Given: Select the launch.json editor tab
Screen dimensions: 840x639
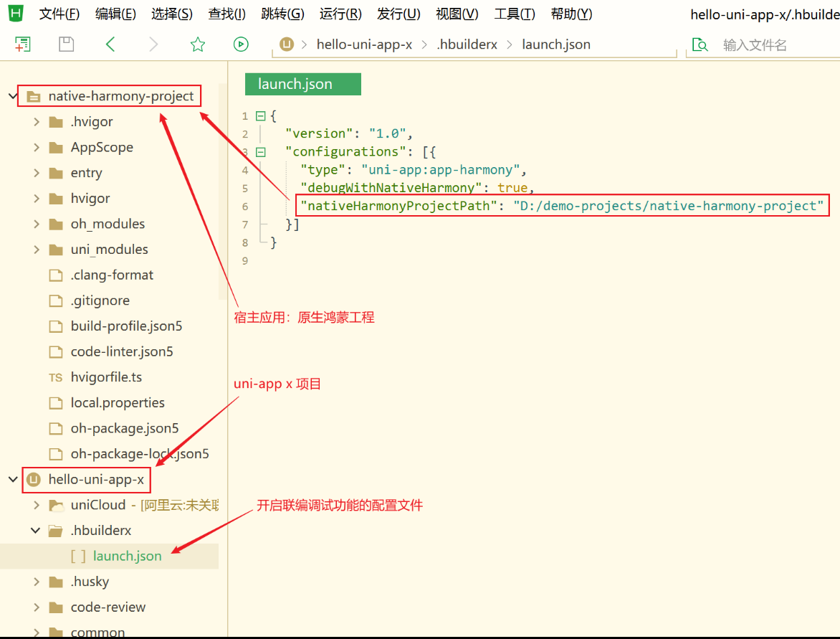Looking at the screenshot, I should coord(303,84).
